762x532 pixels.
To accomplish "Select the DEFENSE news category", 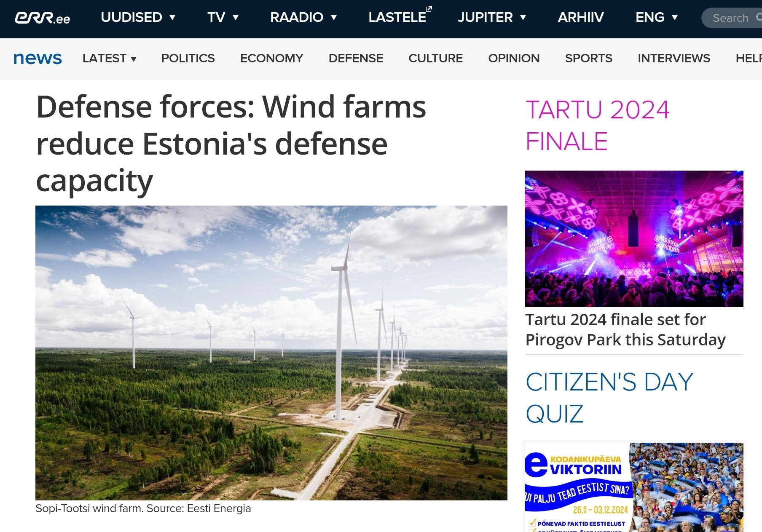I will pyautogui.click(x=356, y=58).
